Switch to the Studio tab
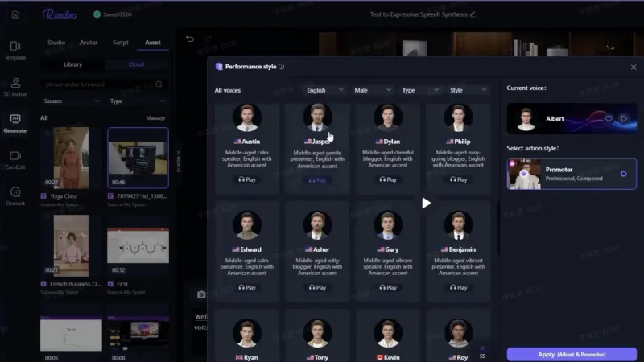644x362 pixels. [x=56, y=43]
